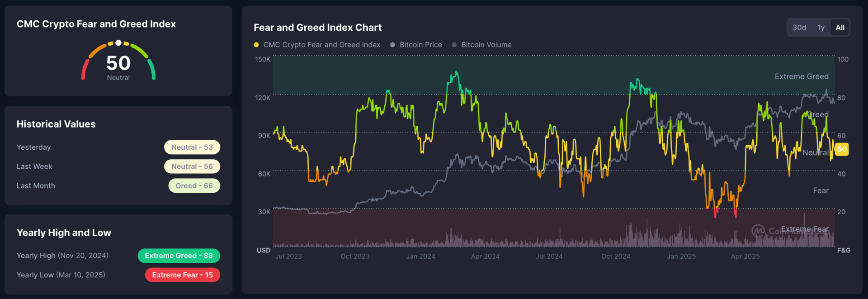Viewport: 868px width, 299px height.
Task: Click the Jan 2025 label on chart axis
Action: click(x=681, y=256)
